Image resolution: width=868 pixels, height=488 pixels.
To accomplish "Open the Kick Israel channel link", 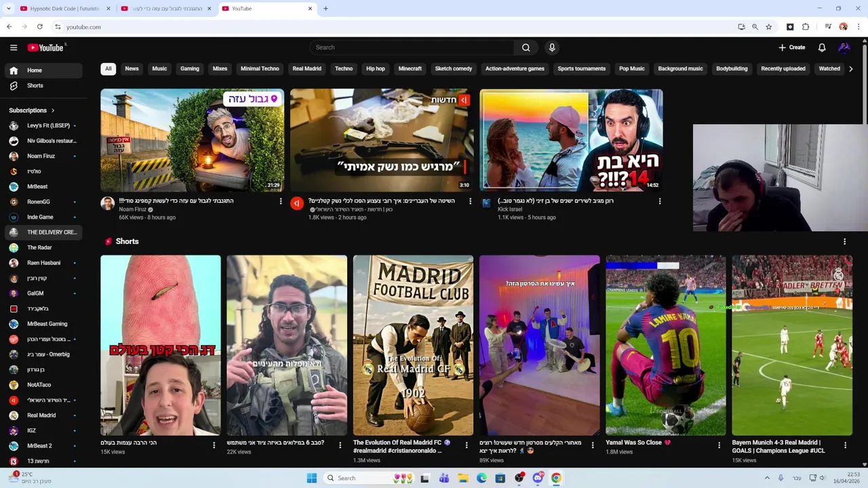I will (x=510, y=209).
